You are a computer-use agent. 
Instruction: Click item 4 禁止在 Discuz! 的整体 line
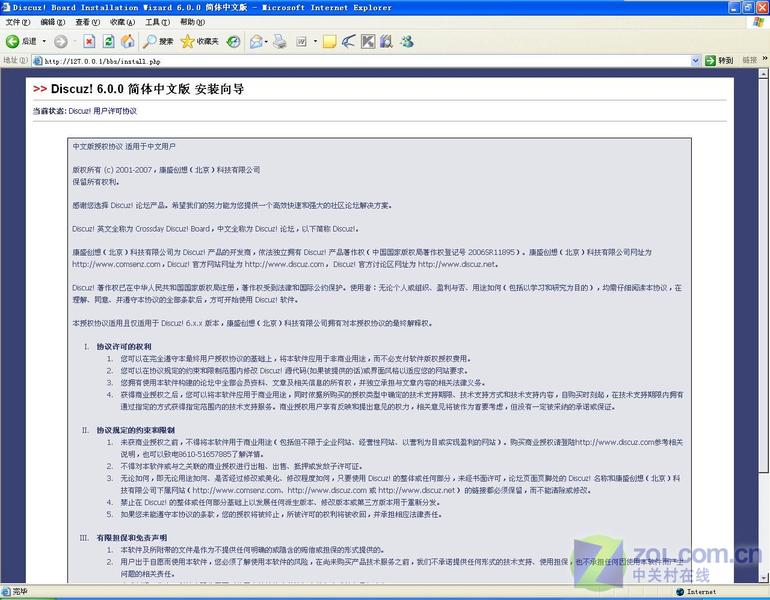click(281, 502)
